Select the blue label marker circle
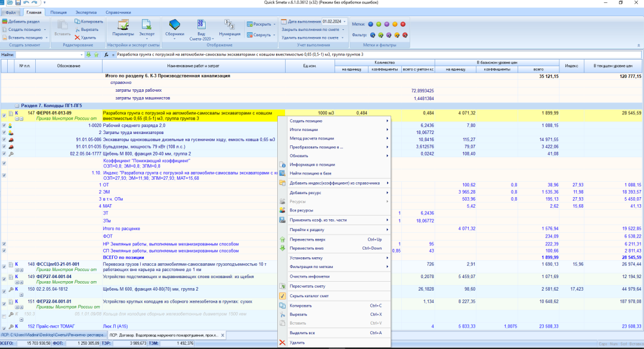 [370, 24]
